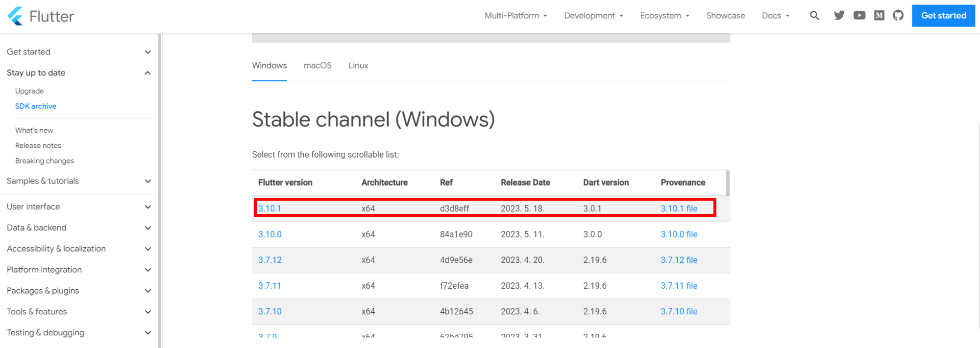This screenshot has width=980, height=348.
Task: Select release date 2023. 5. 18.
Action: [x=523, y=209]
